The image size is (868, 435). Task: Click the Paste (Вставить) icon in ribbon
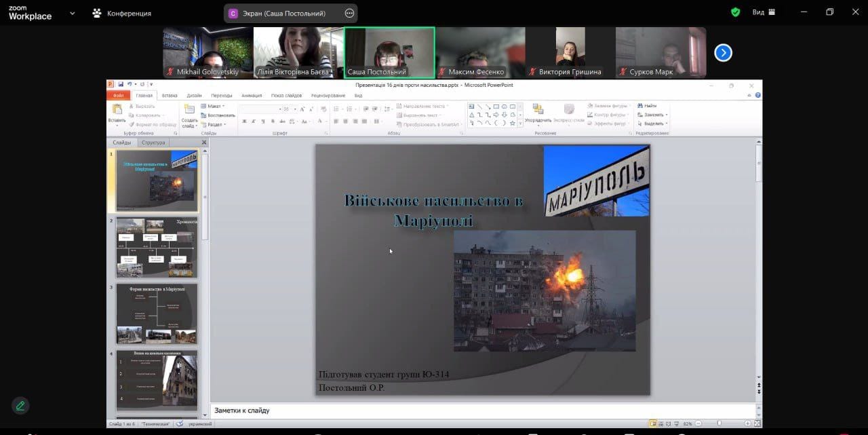[117, 110]
